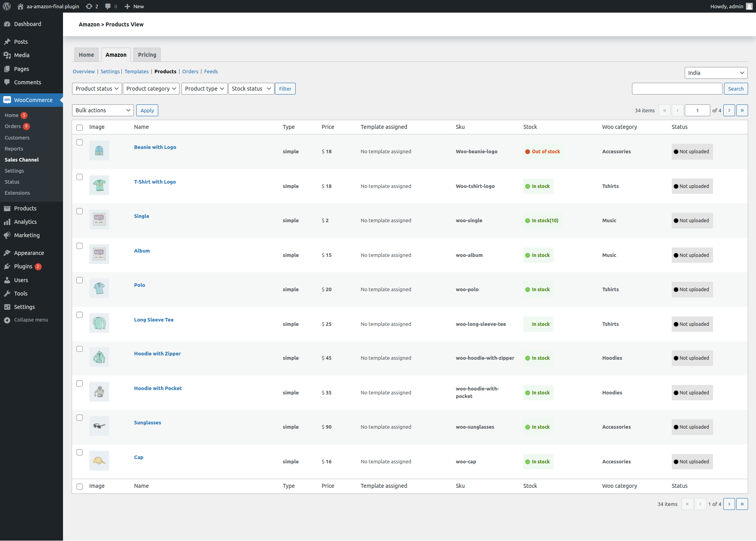Viewport: 756px width, 541px height.
Task: Open the Products sidebar icon
Action: click(7, 208)
